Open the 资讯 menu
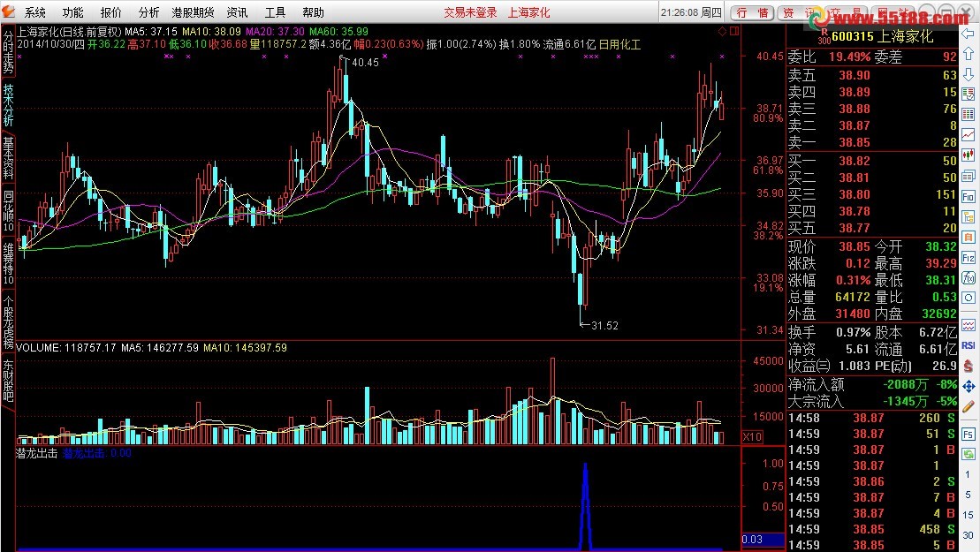 (x=237, y=12)
